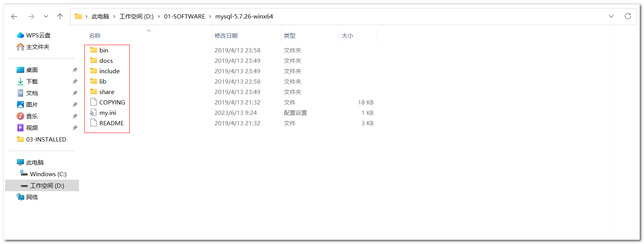Image resolution: width=644 pixels, height=244 pixels.
Task: Select the docs folder
Action: [106, 61]
